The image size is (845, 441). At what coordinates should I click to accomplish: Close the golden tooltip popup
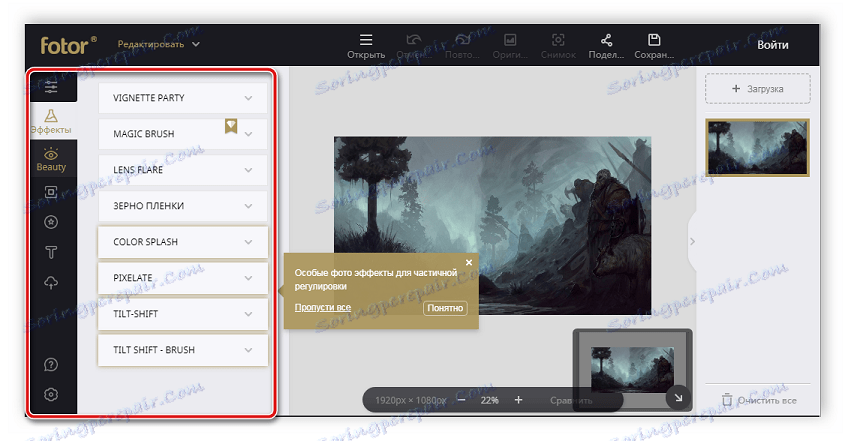click(x=469, y=263)
